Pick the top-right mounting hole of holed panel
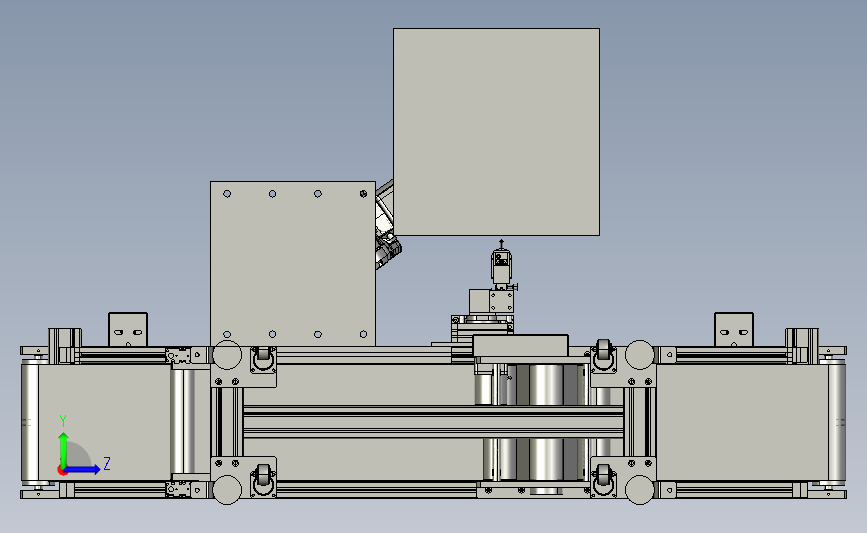 363,194
